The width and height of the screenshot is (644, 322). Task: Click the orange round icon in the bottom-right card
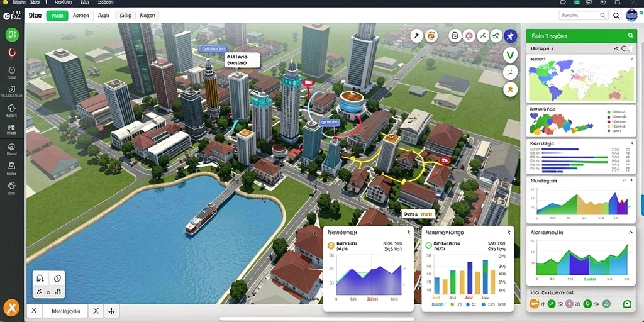[x=535, y=304]
